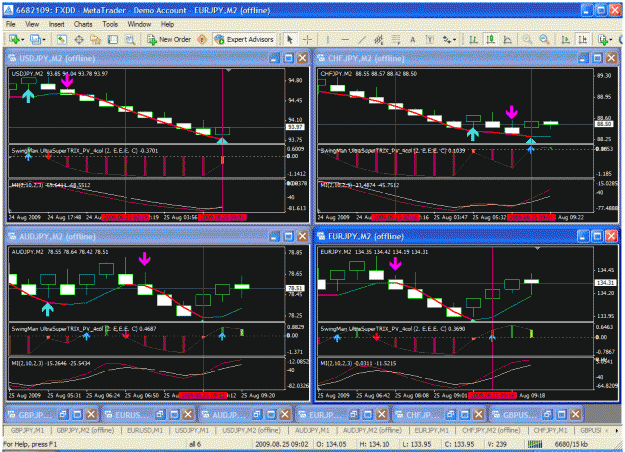The image size is (625, 452).
Task: Open the View menu
Action: 32,24
